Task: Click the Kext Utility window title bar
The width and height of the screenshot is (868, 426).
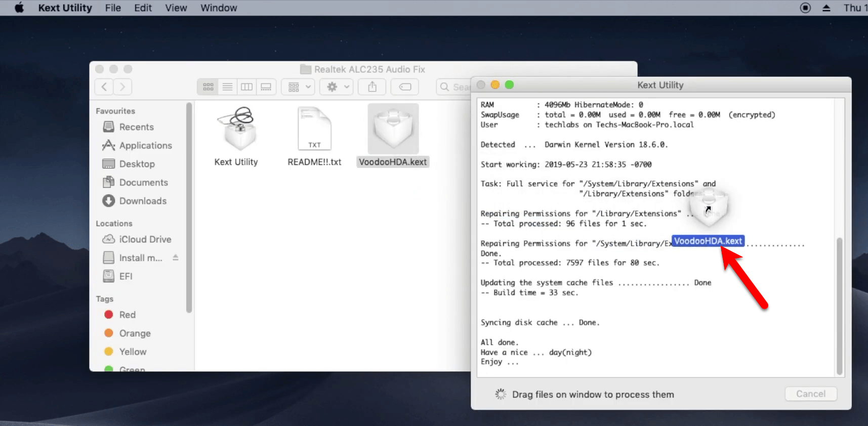Action: (660, 85)
